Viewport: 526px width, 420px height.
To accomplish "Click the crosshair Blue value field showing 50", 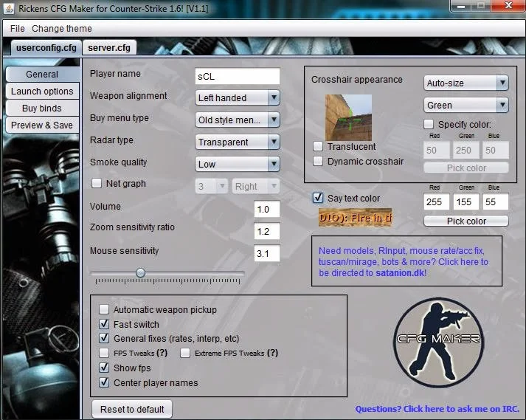I will coord(496,150).
